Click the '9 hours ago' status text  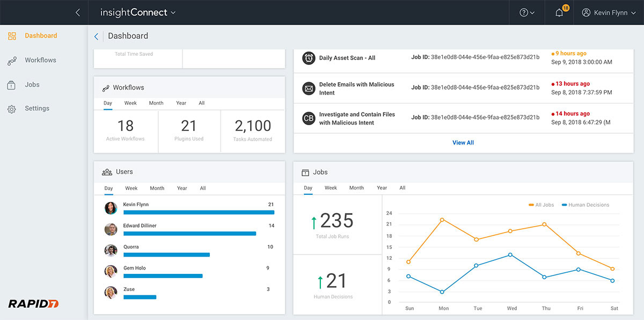(571, 53)
